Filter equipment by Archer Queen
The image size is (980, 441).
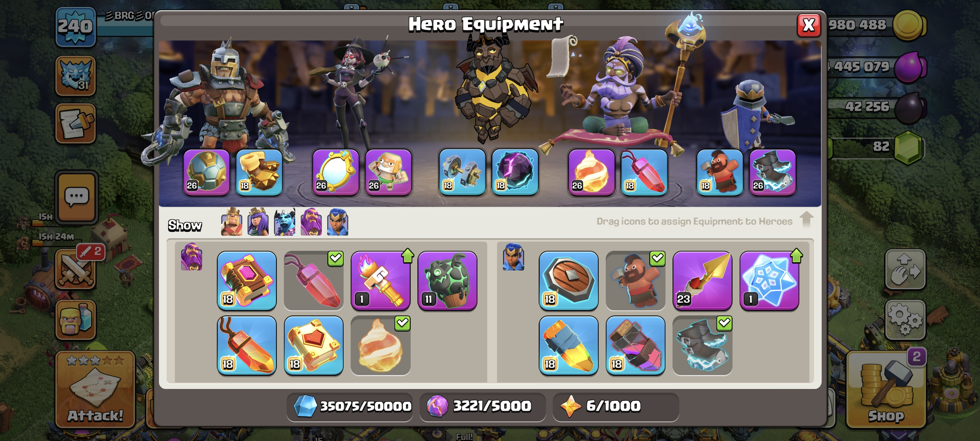(x=258, y=222)
